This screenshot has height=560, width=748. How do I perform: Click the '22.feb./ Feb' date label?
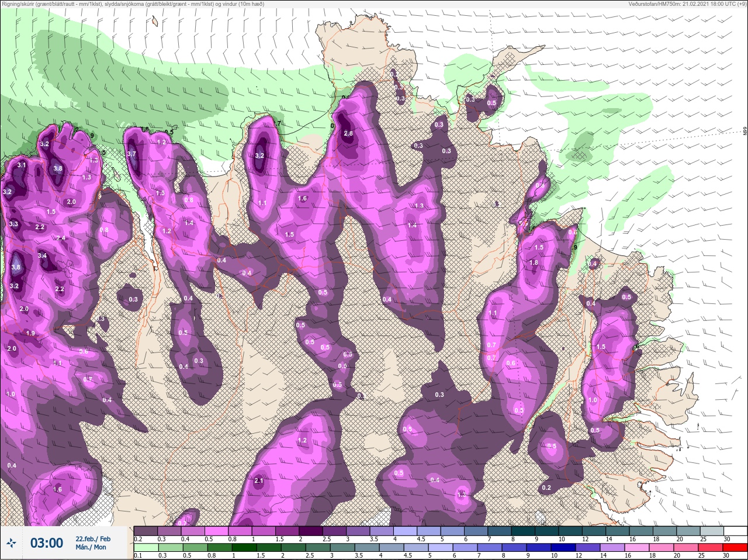(93, 538)
